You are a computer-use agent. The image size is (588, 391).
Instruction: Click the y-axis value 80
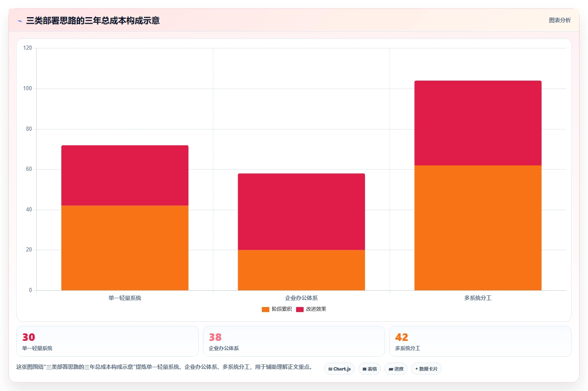(x=29, y=129)
